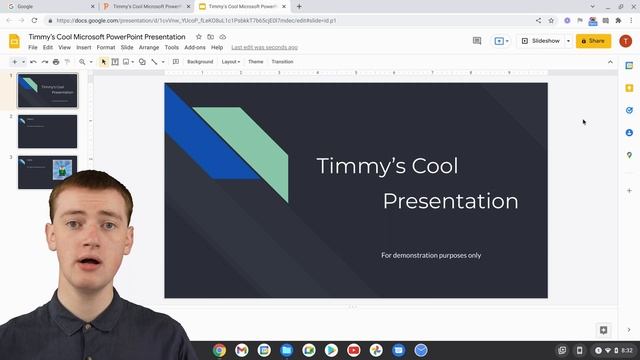Expand the insert image dropdown arrow
This screenshot has width=640, height=360.
pos(133,62)
